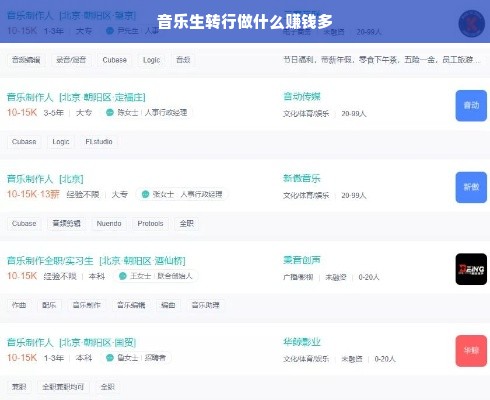Click chat icon beside 陈女士 recruiter
Screen dimensions: 490x400
(110, 113)
